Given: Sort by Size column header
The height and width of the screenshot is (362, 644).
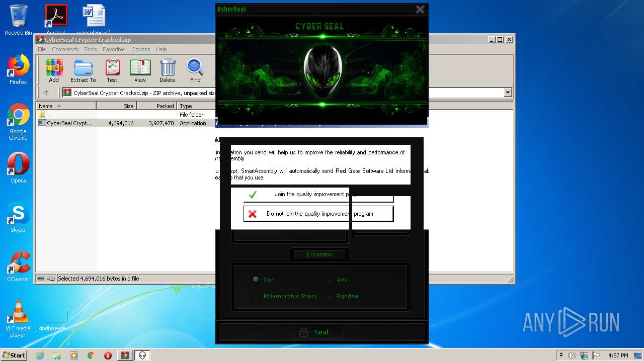Looking at the screenshot, I should (116, 106).
